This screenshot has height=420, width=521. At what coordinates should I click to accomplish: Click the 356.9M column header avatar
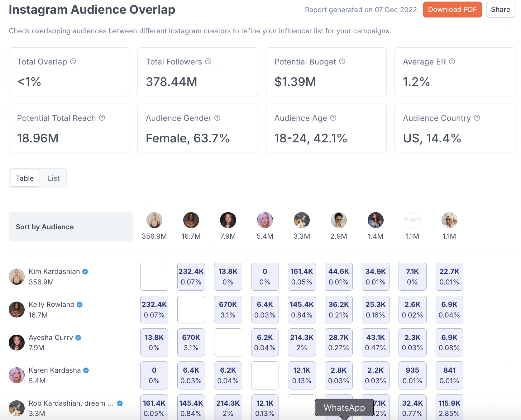click(x=154, y=220)
